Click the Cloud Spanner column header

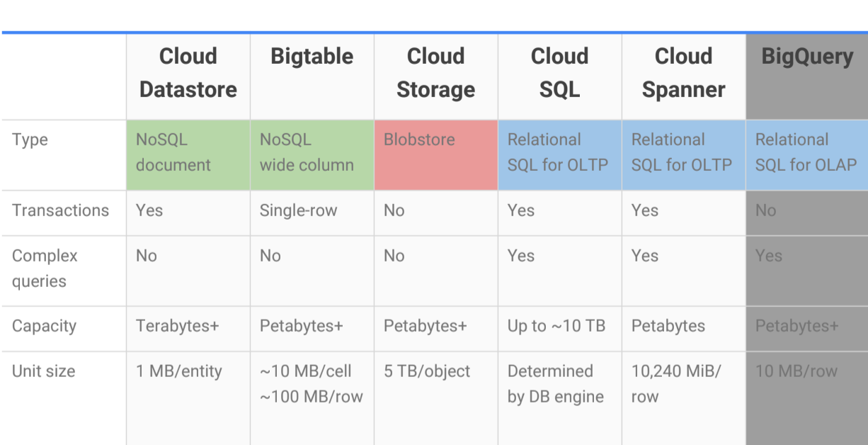(683, 73)
